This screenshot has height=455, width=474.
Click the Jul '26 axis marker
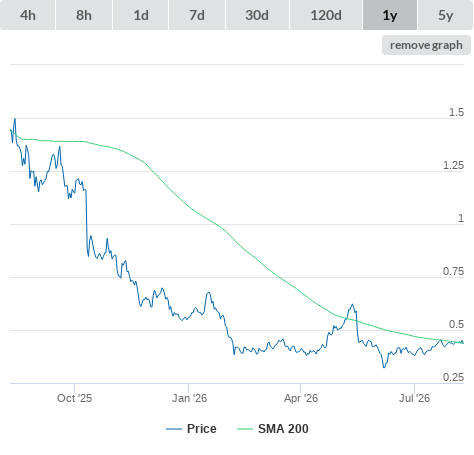pyautogui.click(x=415, y=398)
